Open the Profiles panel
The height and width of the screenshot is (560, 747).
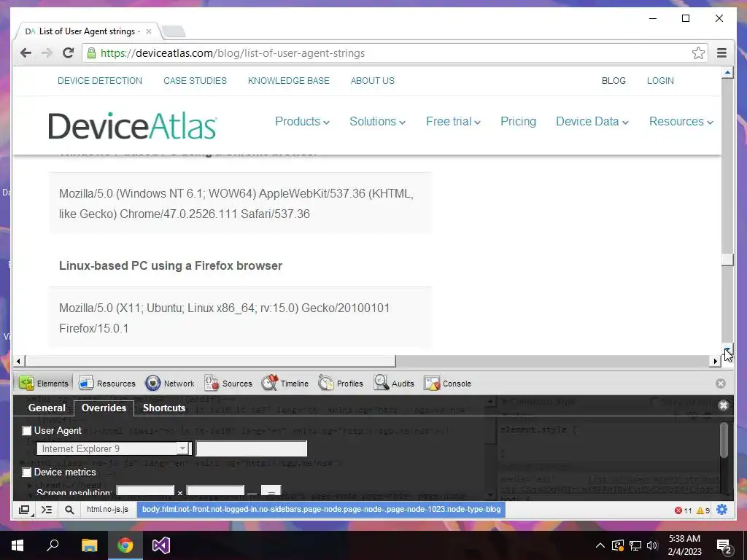tap(341, 384)
